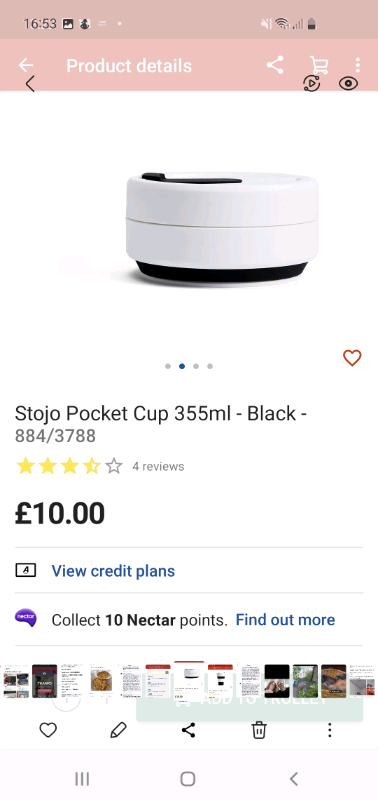378x800 pixels.
Task: Open the gallery more-options dots at the bottom
Action: tap(330, 730)
